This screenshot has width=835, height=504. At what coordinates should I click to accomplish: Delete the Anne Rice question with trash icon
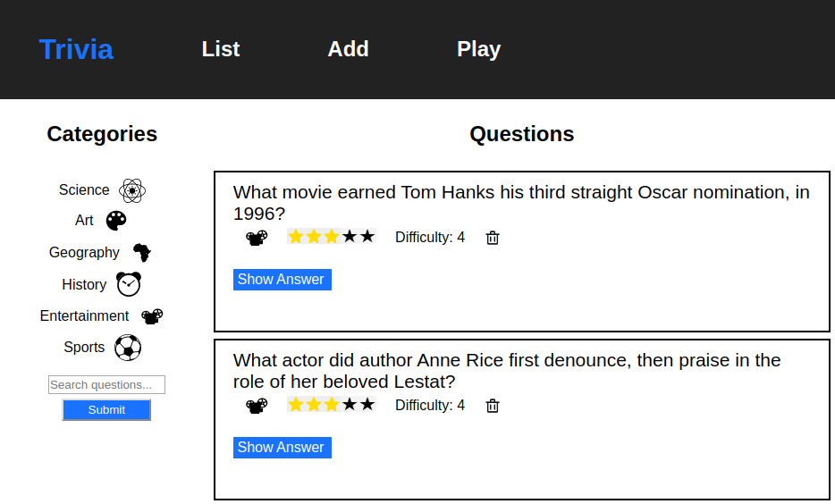tap(493, 406)
